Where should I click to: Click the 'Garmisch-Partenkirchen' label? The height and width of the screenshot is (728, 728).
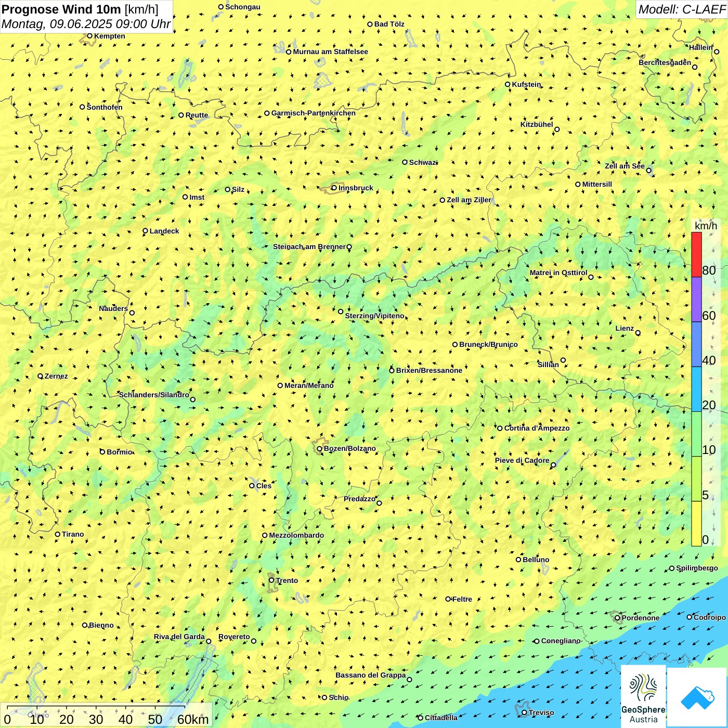314,113
